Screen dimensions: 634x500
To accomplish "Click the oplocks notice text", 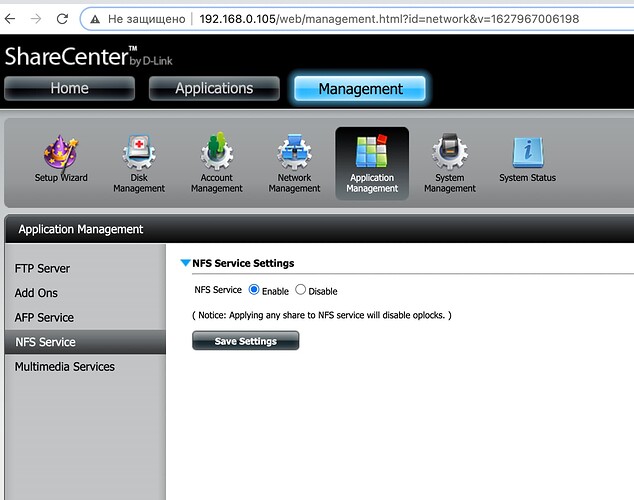I will [x=321, y=315].
